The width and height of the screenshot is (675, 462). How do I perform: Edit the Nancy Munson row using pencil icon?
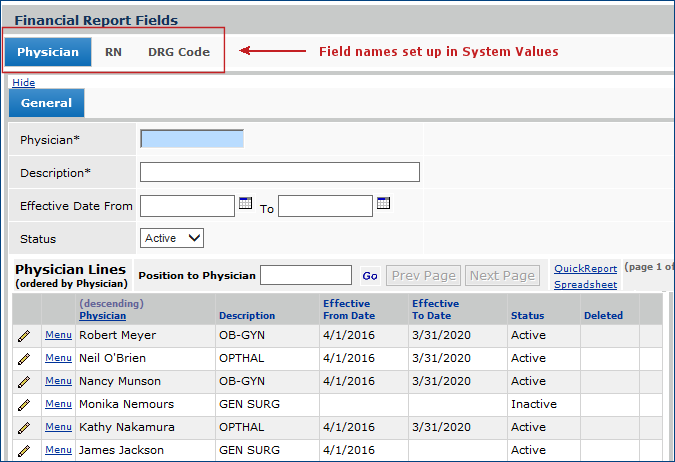24,382
